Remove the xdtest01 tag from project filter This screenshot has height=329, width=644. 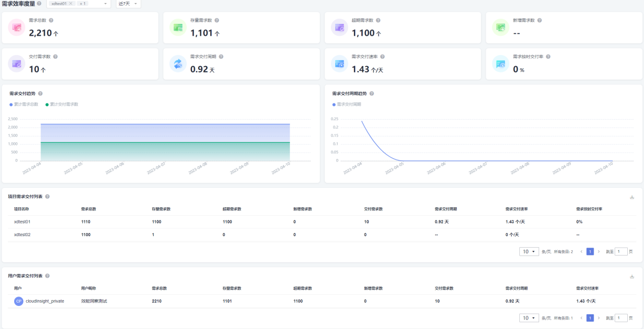[x=71, y=4]
